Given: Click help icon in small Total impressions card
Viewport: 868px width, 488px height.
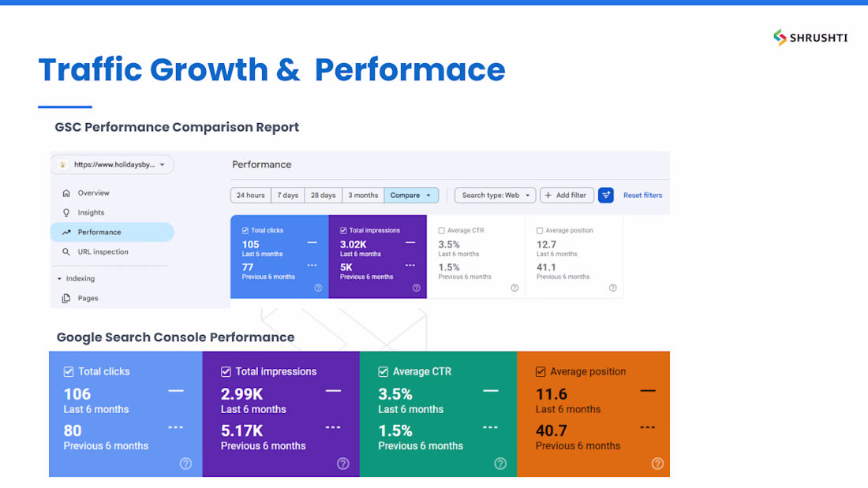Looking at the screenshot, I should click(417, 288).
